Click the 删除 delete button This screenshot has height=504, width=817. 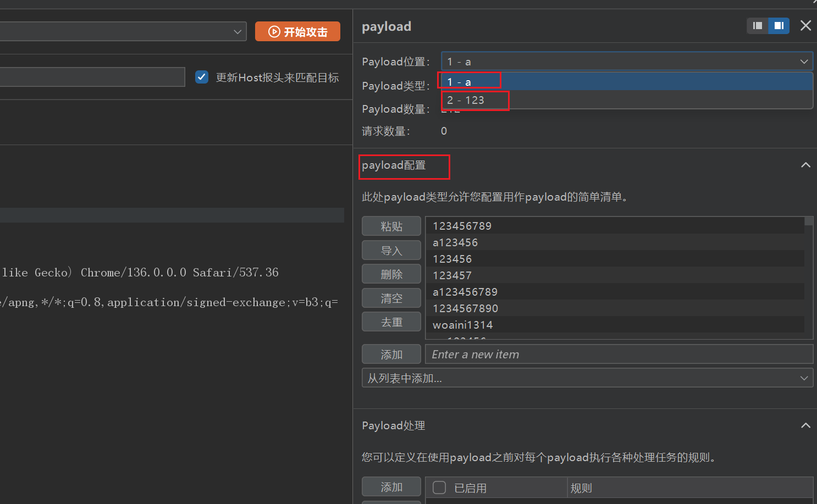391,274
